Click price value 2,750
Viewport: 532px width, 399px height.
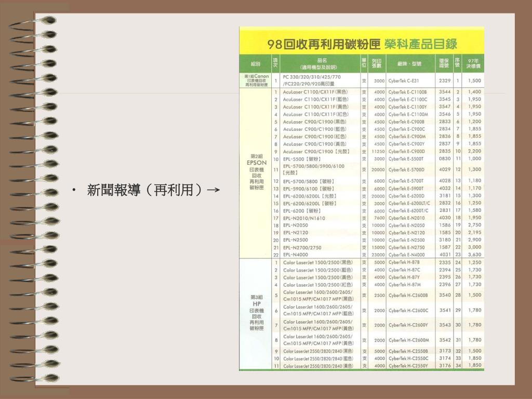(475, 225)
